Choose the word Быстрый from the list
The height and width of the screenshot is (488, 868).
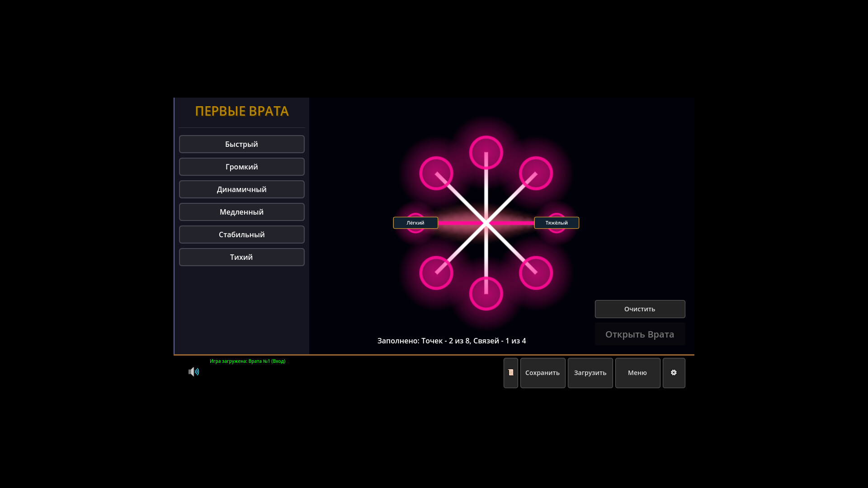pyautogui.click(x=242, y=144)
